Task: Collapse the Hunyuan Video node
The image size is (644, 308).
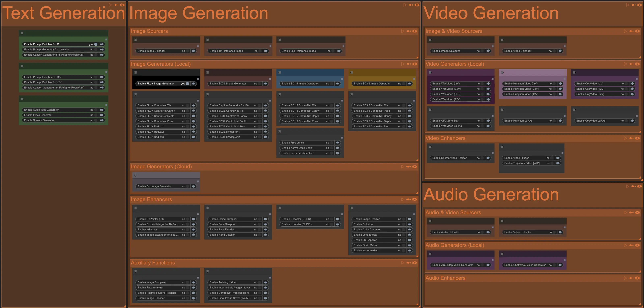Action: 502,72
